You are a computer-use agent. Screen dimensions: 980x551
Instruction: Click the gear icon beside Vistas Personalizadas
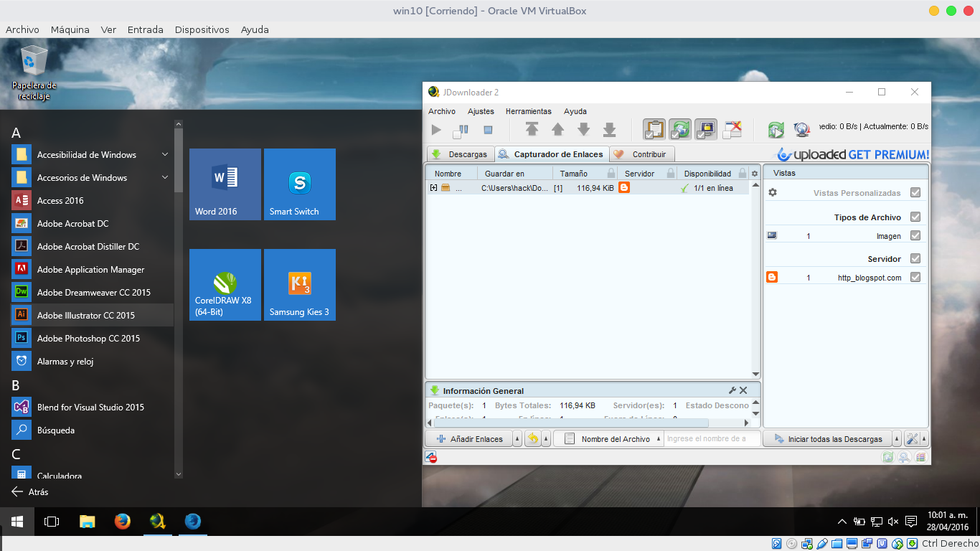773,193
